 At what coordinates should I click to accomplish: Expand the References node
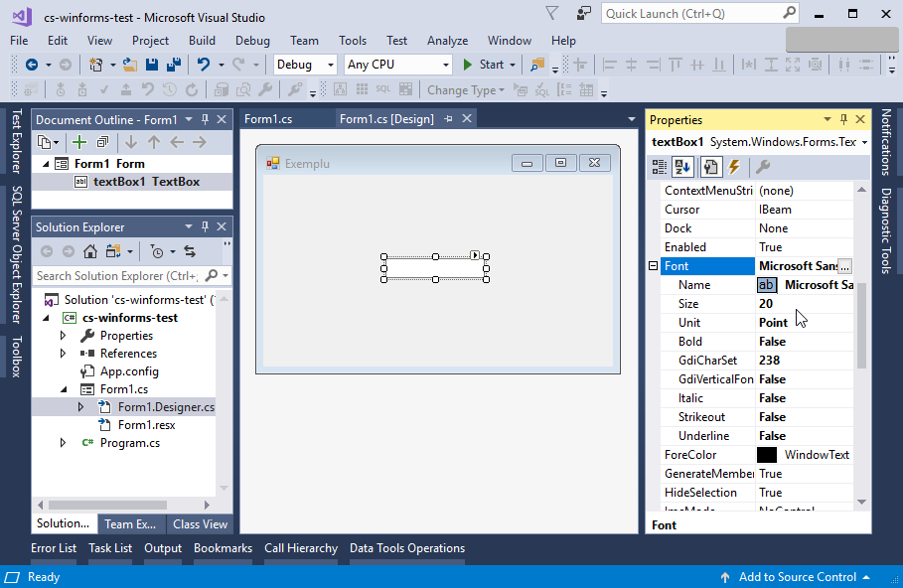click(64, 353)
